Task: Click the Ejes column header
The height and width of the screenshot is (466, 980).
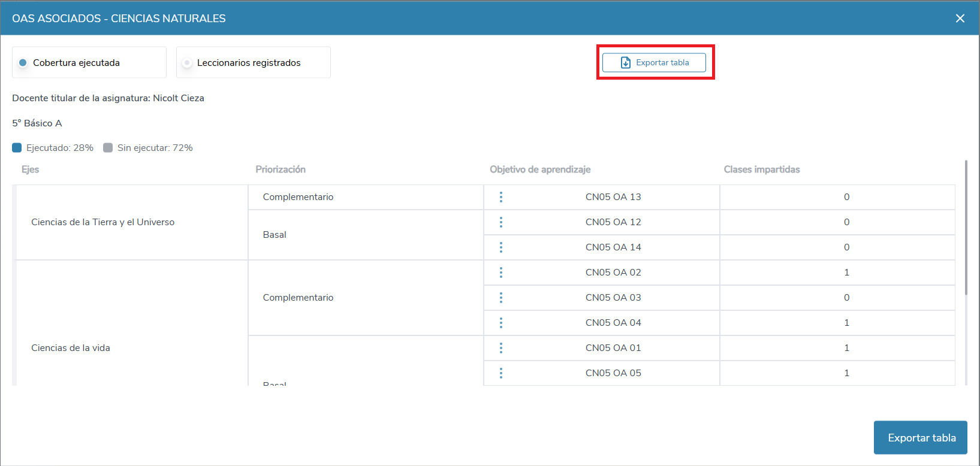Action: tap(31, 170)
